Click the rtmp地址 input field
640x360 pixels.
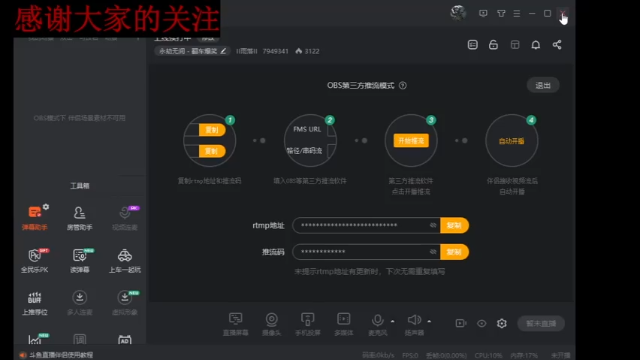tap(366, 225)
